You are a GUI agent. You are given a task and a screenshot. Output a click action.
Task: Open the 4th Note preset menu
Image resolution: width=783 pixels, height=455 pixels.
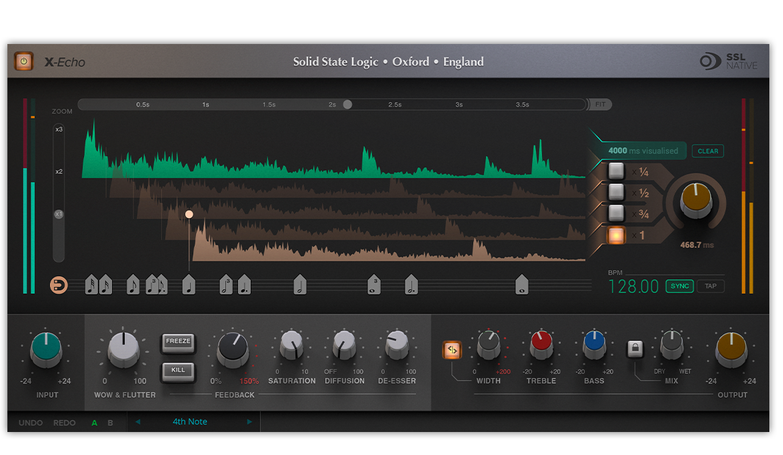tap(190, 422)
